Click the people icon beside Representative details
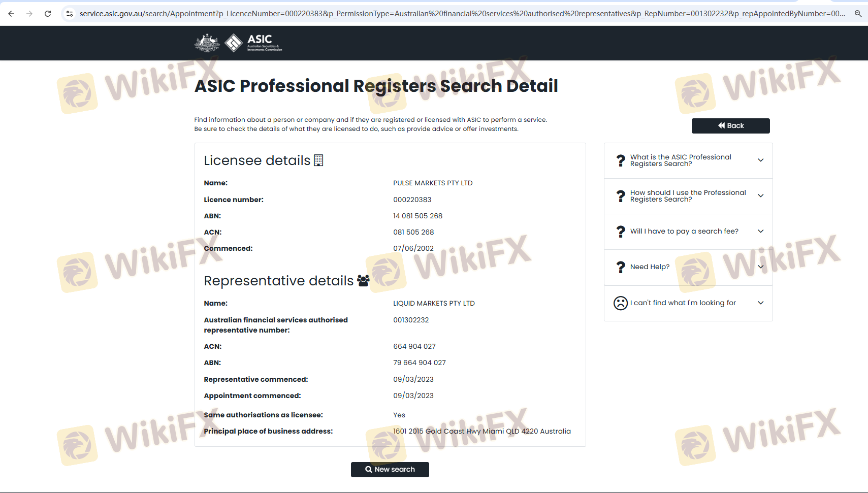 (x=363, y=281)
